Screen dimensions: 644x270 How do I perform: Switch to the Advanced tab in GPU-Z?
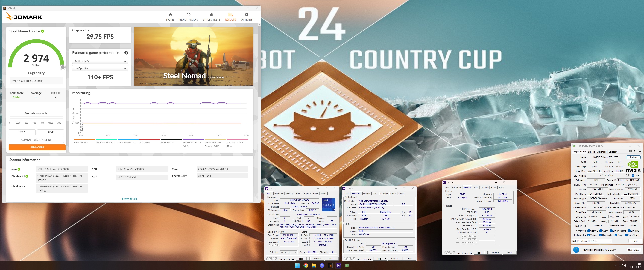point(602,152)
